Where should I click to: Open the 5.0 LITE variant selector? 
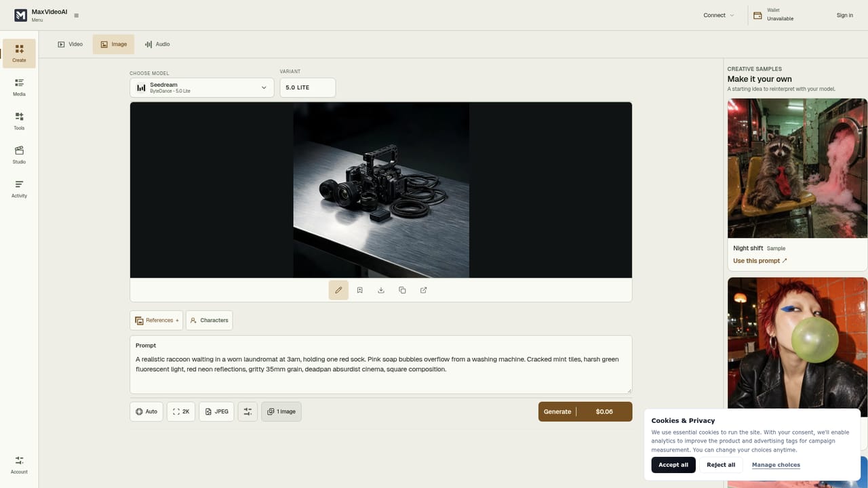point(308,87)
